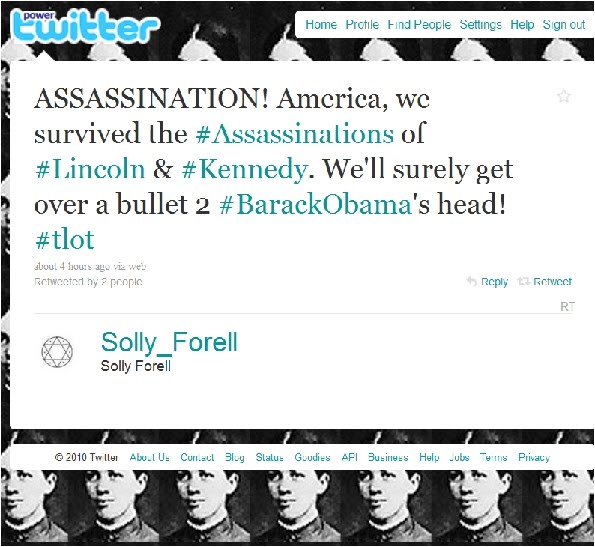Click the RT link below Retweet
The width and height of the screenshot is (595, 547).
tap(567, 306)
